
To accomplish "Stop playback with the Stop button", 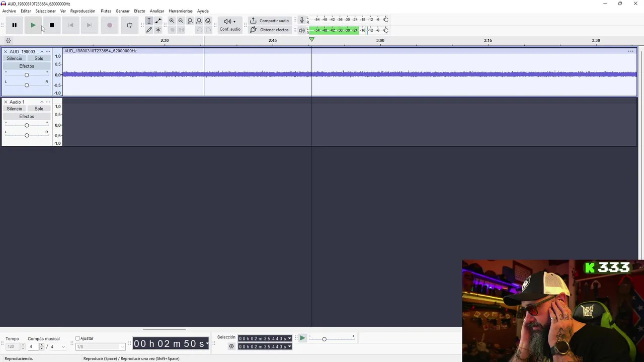I will click(x=52, y=25).
